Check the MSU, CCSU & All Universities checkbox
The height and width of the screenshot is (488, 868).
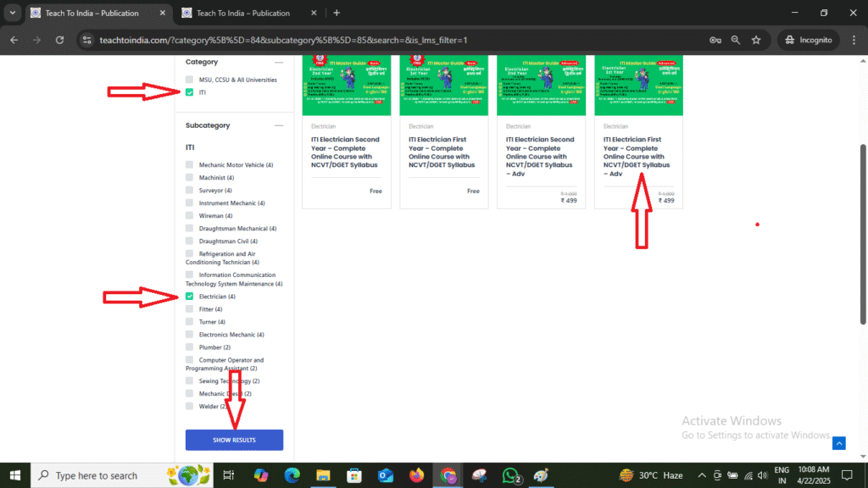189,80
